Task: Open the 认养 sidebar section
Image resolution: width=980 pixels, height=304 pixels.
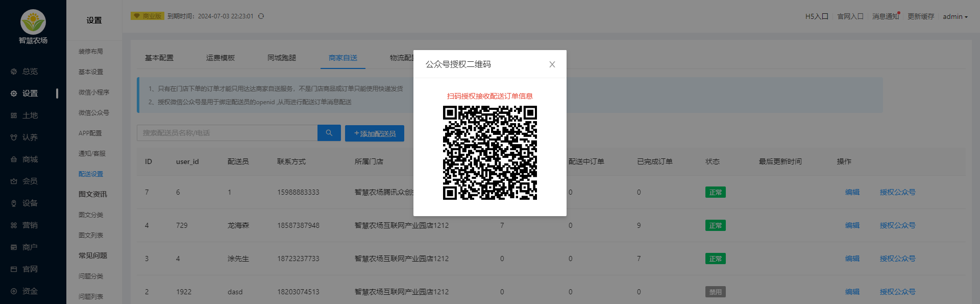Action: pos(30,137)
